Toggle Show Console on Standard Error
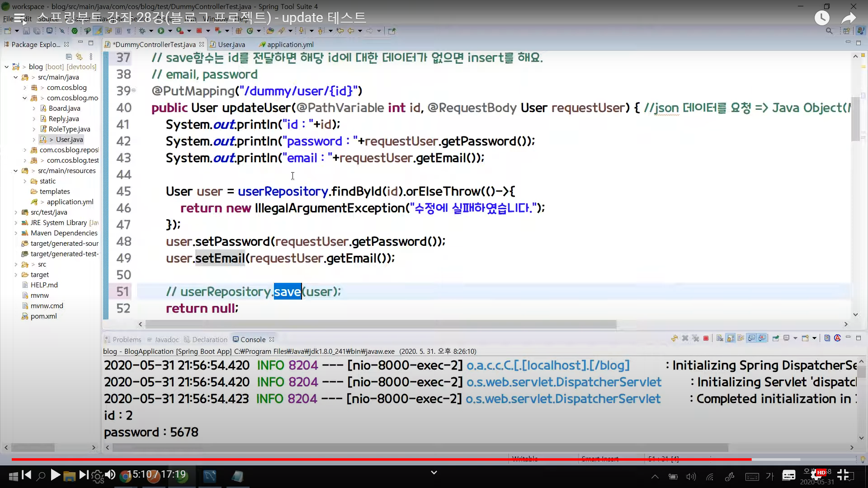868x488 pixels. 762,338
